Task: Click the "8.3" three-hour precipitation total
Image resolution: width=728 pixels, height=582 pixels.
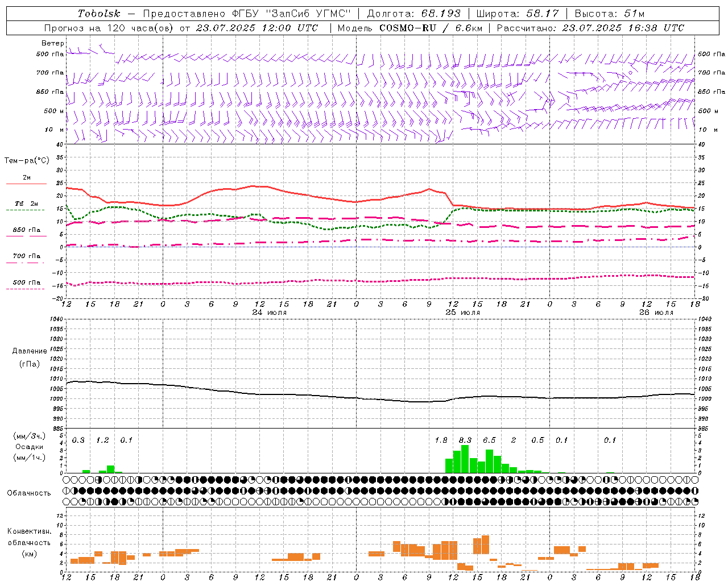Action: pos(465,440)
